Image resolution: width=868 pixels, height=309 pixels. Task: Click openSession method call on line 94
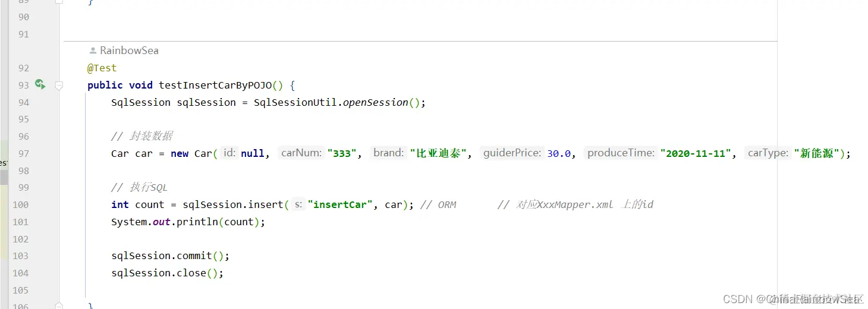(376, 102)
